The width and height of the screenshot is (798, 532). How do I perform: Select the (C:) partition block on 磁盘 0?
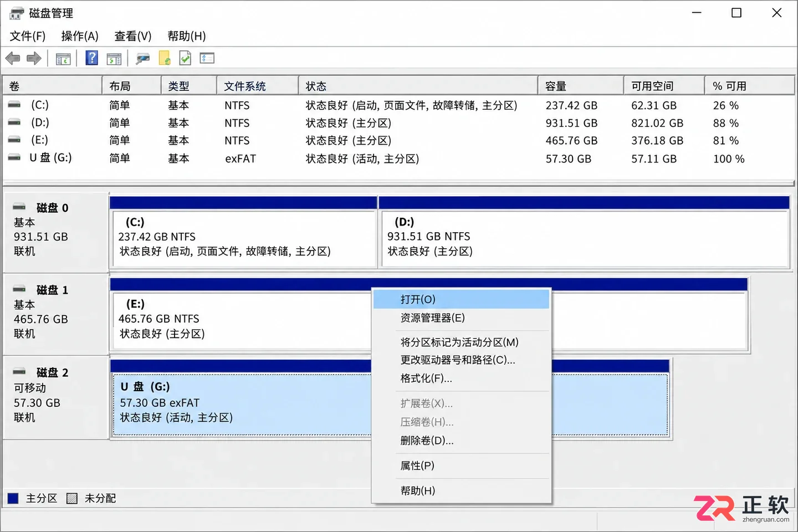pos(243,232)
